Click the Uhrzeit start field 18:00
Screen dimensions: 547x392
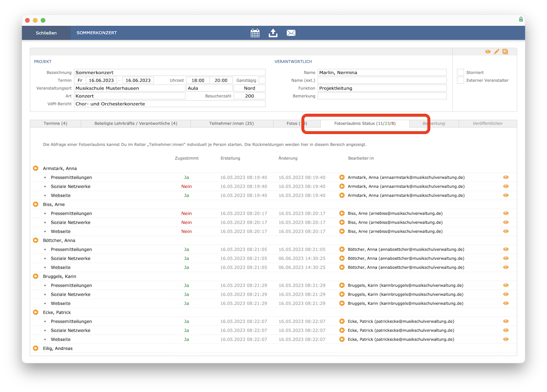click(198, 80)
